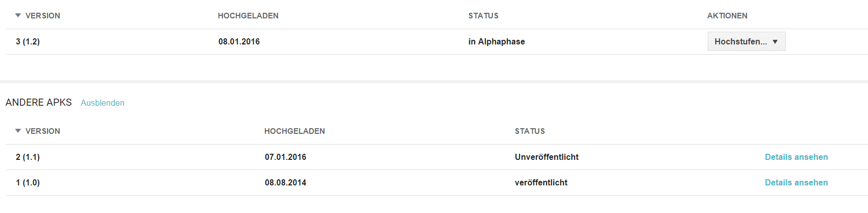Click the 'in Alphaphase' status text
Screen dimensions: 868x213
(x=497, y=42)
